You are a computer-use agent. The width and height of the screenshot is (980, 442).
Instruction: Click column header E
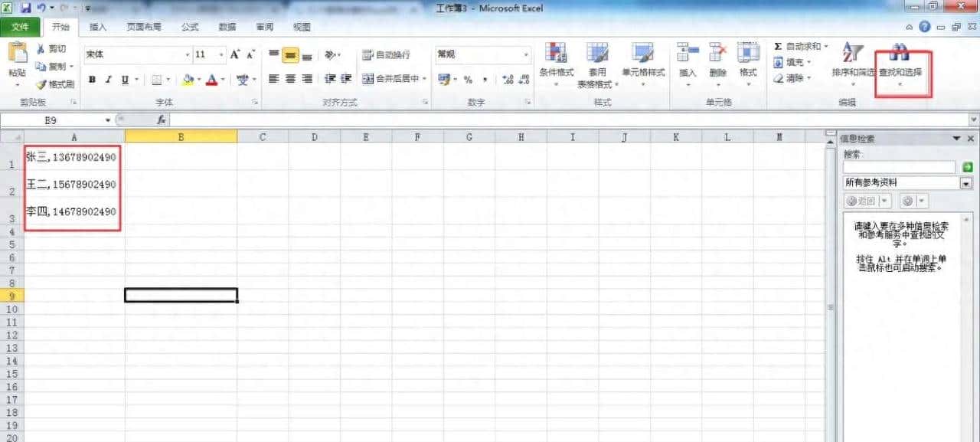[x=365, y=137]
